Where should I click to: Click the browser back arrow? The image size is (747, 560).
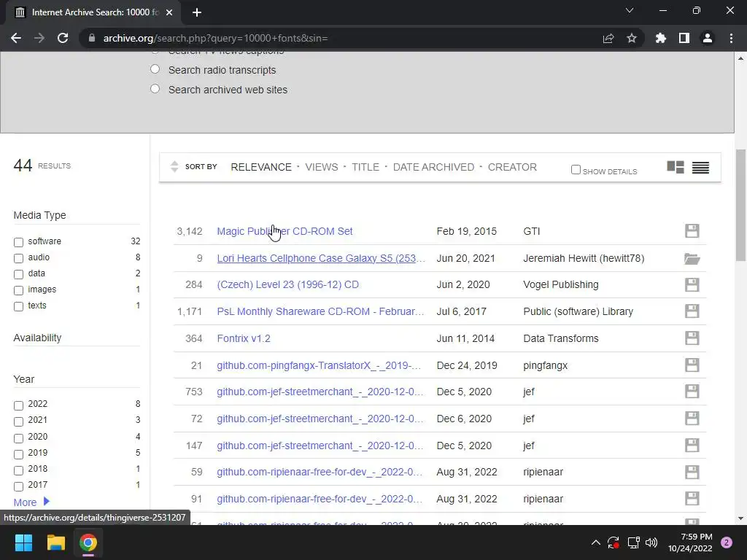(16, 38)
